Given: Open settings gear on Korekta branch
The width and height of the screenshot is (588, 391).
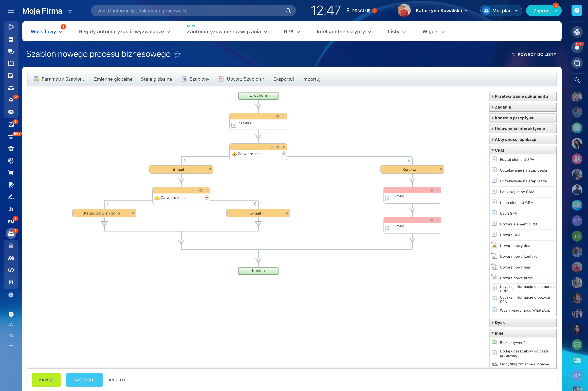Looking at the screenshot, I should [441, 169].
